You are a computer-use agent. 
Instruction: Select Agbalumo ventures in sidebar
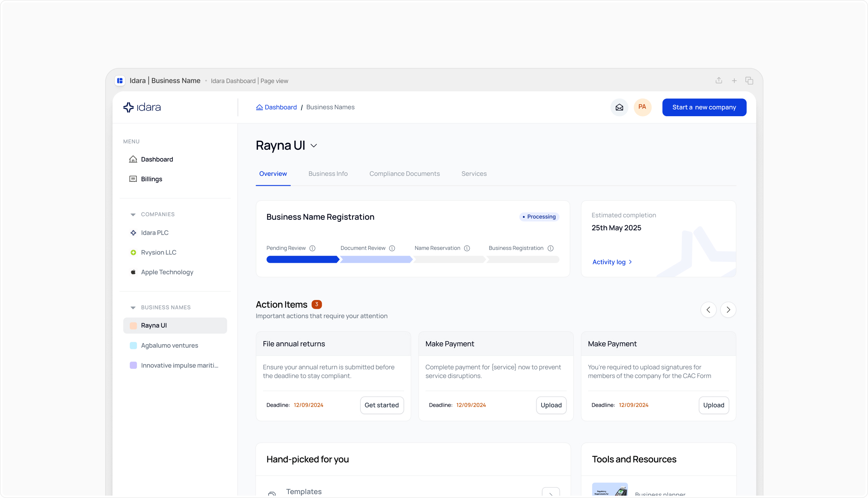[x=169, y=345]
